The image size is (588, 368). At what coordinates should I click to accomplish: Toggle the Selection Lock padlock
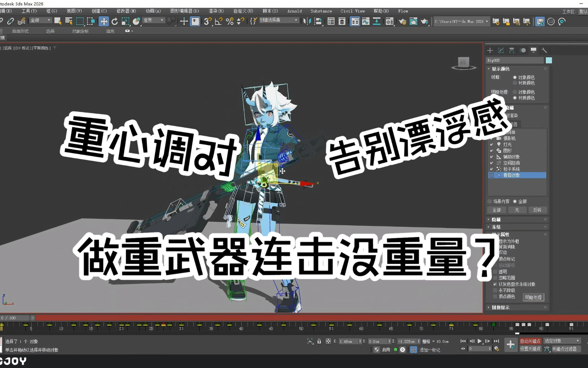point(319,342)
